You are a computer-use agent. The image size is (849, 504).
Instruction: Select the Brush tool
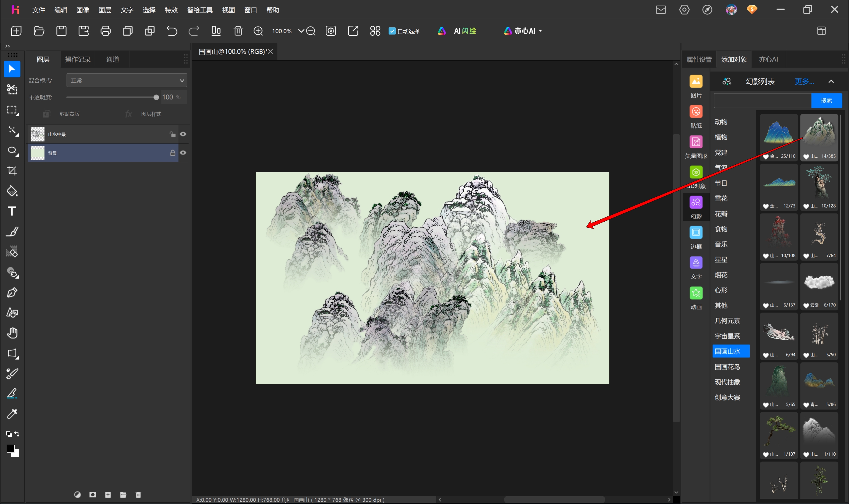point(12,232)
